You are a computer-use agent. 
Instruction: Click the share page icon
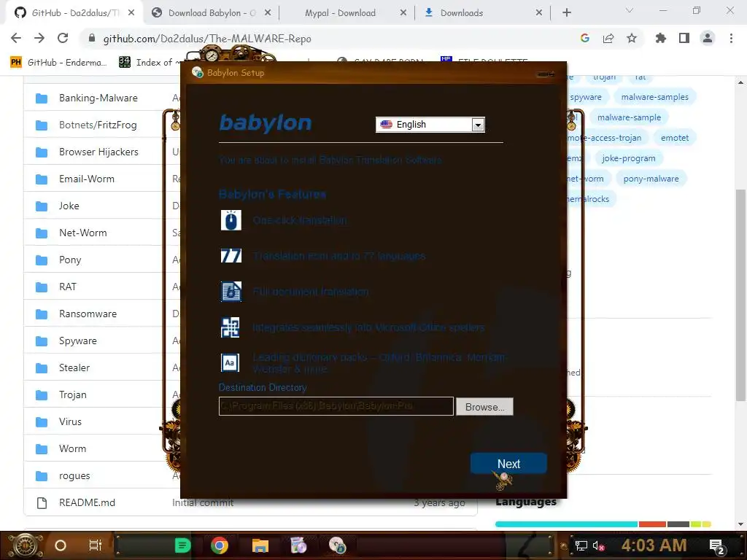(608, 38)
